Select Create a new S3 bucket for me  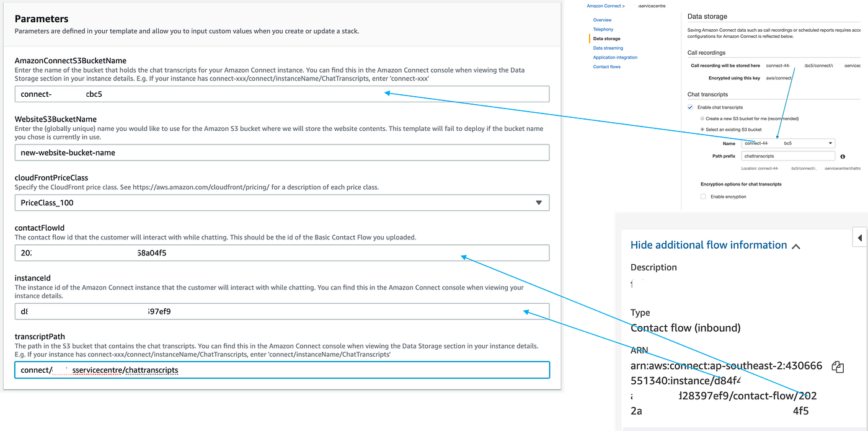click(x=702, y=118)
